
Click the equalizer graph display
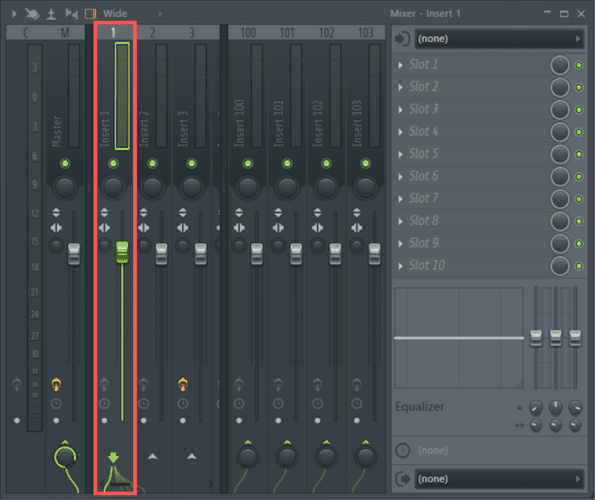pos(459,338)
